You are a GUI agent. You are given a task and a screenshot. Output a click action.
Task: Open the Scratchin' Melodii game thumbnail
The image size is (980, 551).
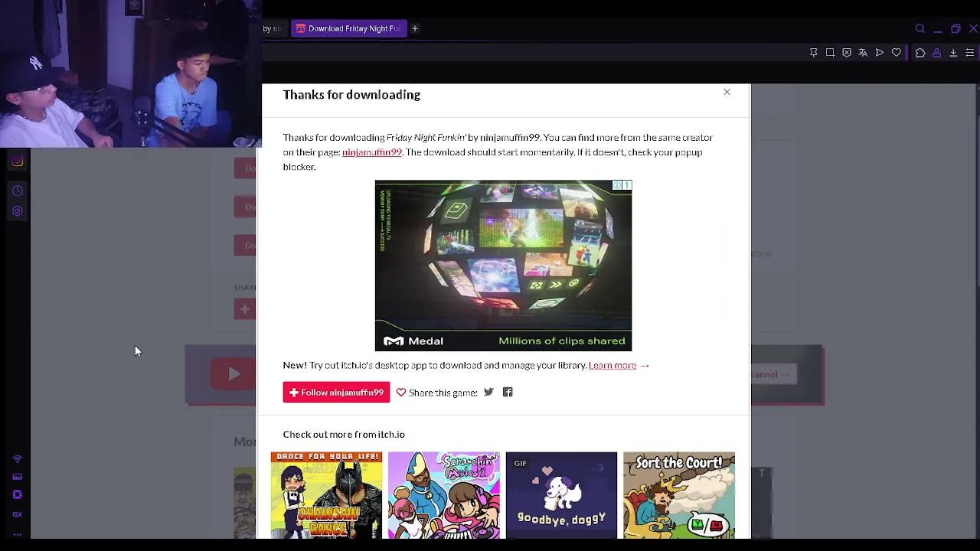[x=444, y=495]
